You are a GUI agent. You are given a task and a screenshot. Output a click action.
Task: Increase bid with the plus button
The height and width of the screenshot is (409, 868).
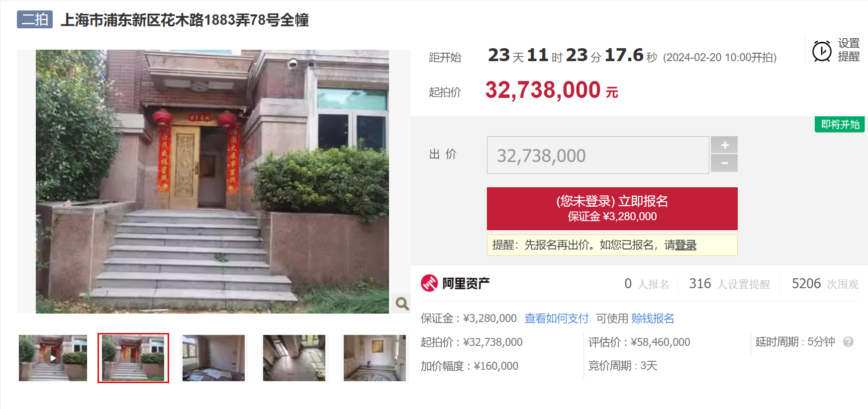click(724, 145)
